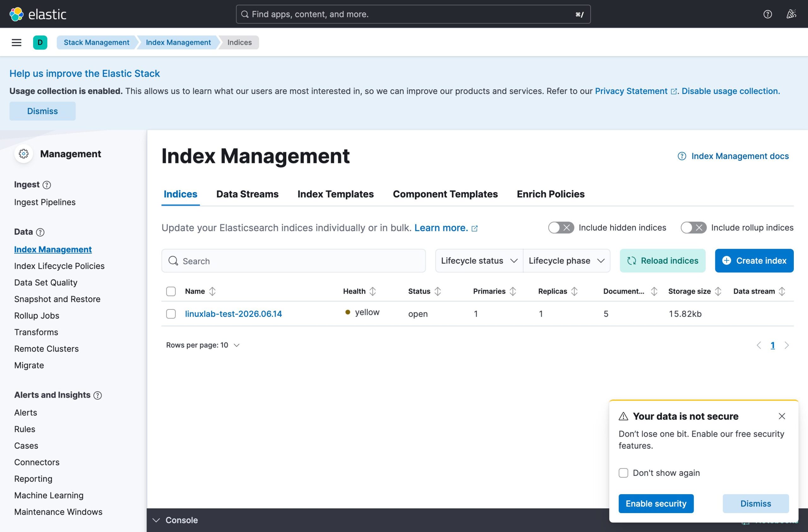Click the Reload indices button

tap(662, 260)
